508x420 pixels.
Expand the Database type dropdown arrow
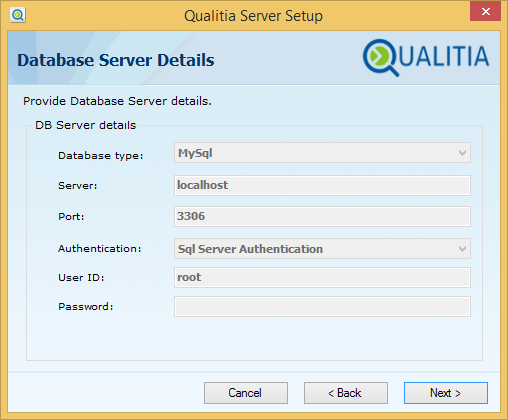462,153
